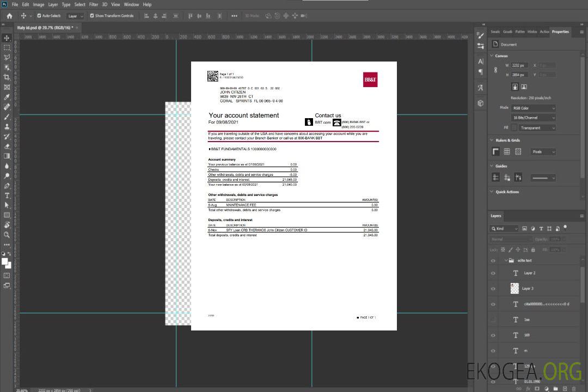Set canvas to landscape orientation
Image resolution: width=588 pixels, height=392 pixels.
point(524,87)
